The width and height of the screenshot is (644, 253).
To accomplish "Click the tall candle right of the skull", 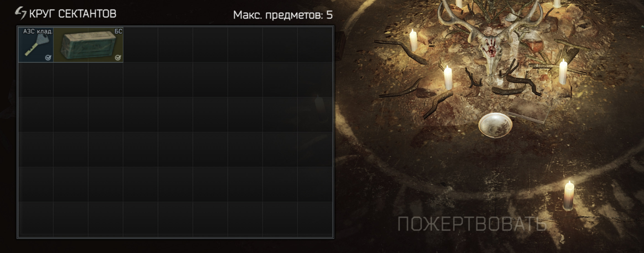I will pyautogui.click(x=563, y=72).
